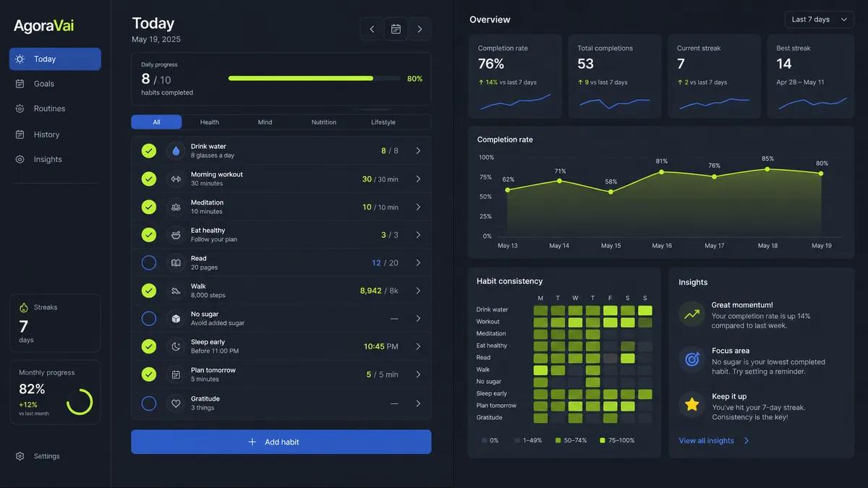Uncheck the Morning workout habit

[149, 179]
